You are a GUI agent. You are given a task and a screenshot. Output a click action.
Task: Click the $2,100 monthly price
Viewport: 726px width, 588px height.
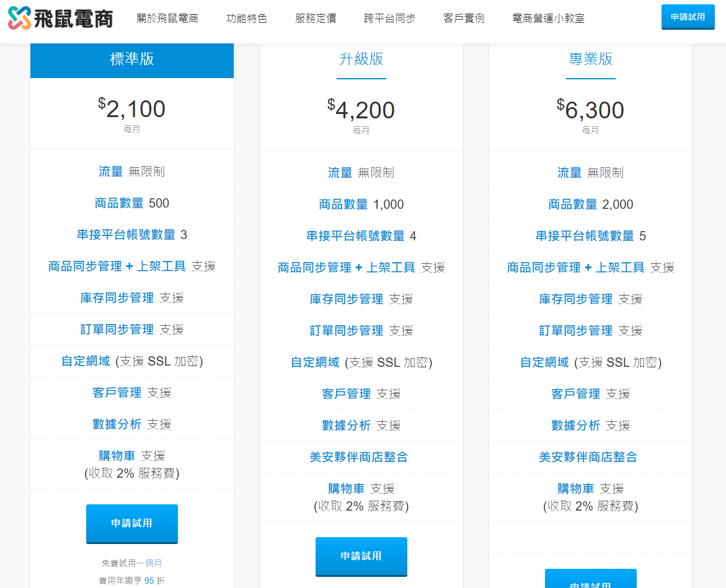tap(131, 109)
